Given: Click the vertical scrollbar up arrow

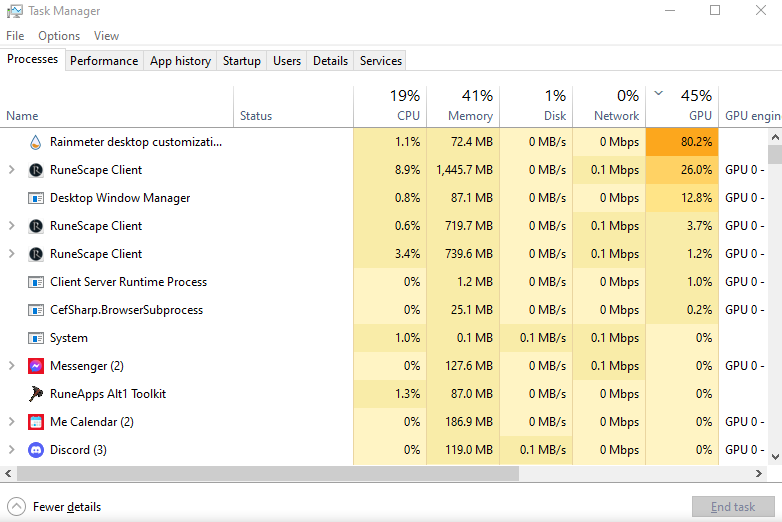Looking at the screenshot, I should pyautogui.click(x=775, y=137).
